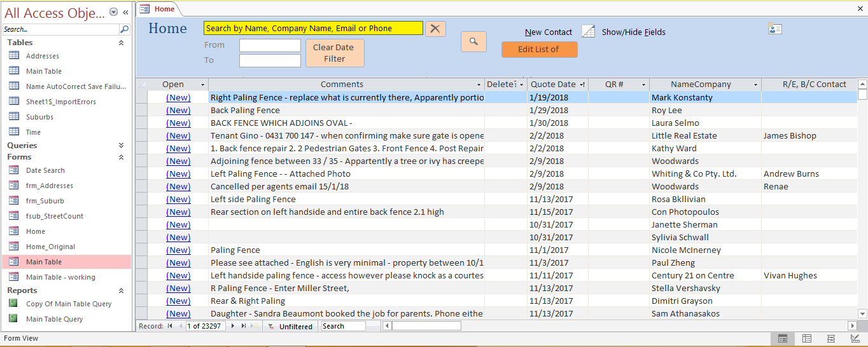Go to first record
Viewport: 868px width, 347px height.
click(x=170, y=326)
